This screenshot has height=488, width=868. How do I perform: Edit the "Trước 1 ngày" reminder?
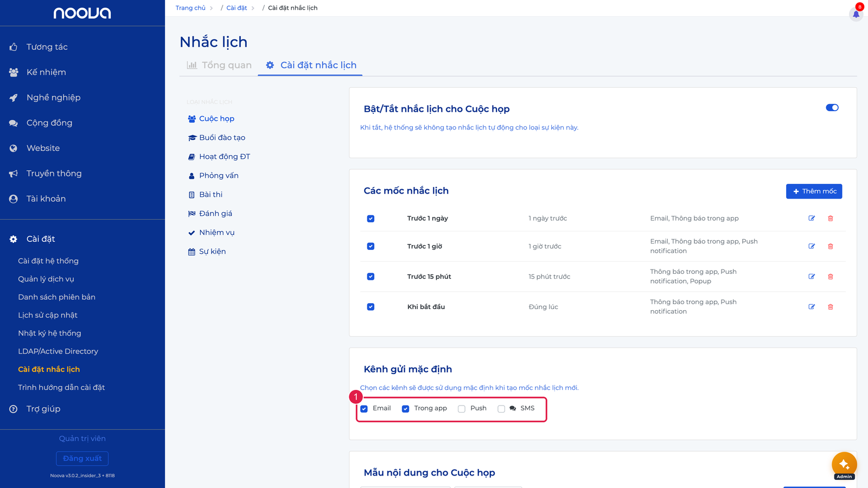click(812, 219)
